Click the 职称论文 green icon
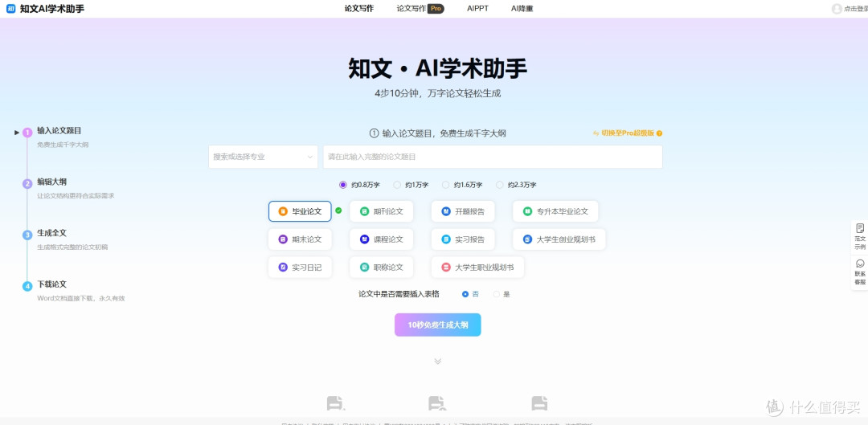Screen dimensions: 868x425 (x=364, y=268)
